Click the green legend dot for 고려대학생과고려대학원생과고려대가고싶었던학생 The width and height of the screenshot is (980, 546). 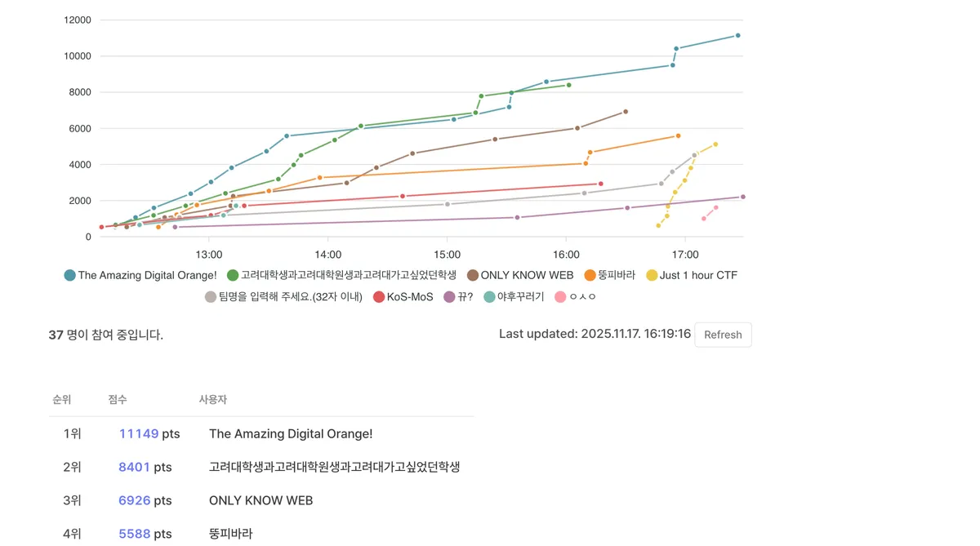click(x=231, y=275)
